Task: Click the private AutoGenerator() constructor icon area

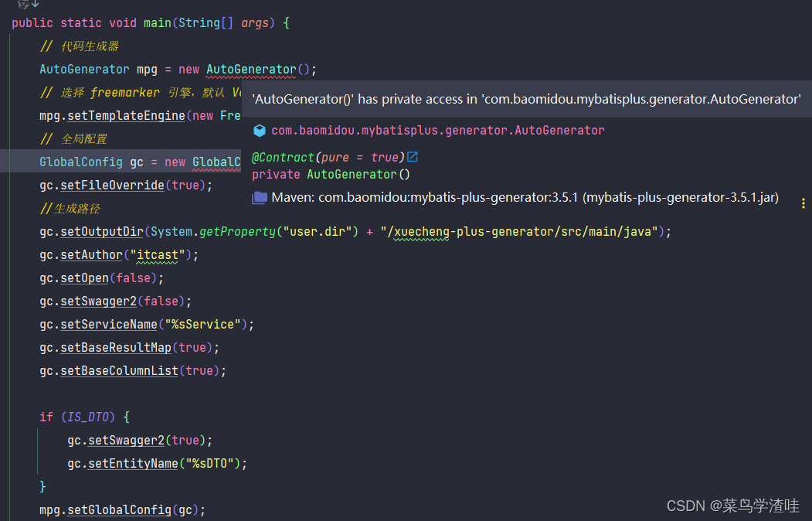Action: point(324,174)
